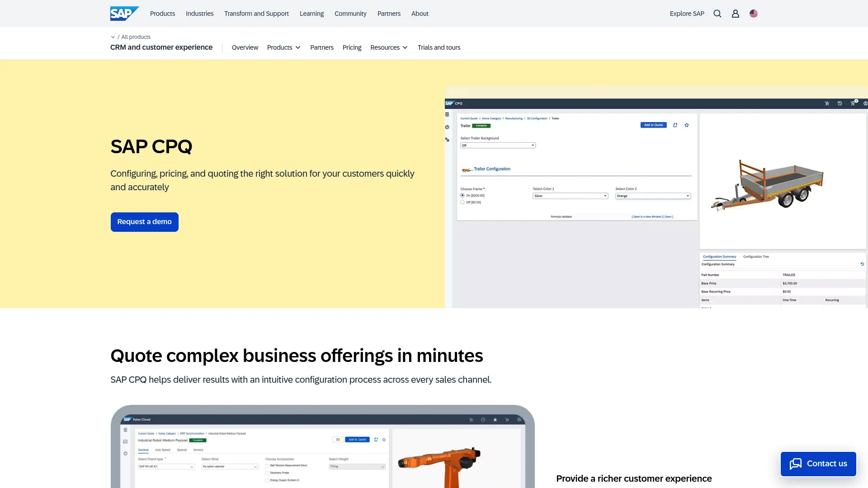
Task: Open the Learning menu in top navigation
Action: click(311, 14)
